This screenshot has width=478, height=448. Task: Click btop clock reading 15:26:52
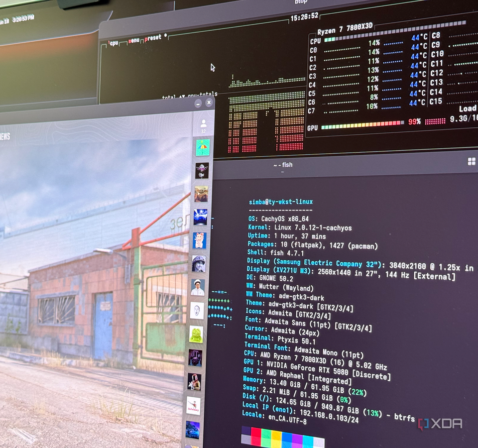pos(304,17)
